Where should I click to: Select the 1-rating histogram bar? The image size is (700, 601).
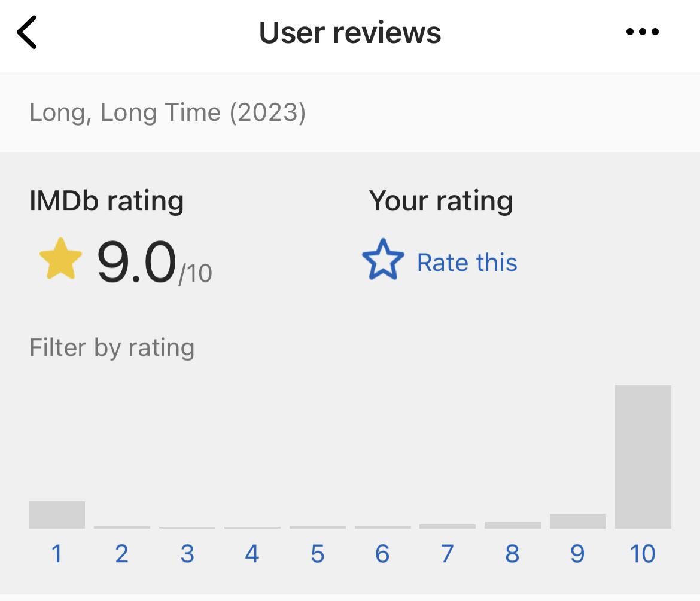click(x=57, y=515)
